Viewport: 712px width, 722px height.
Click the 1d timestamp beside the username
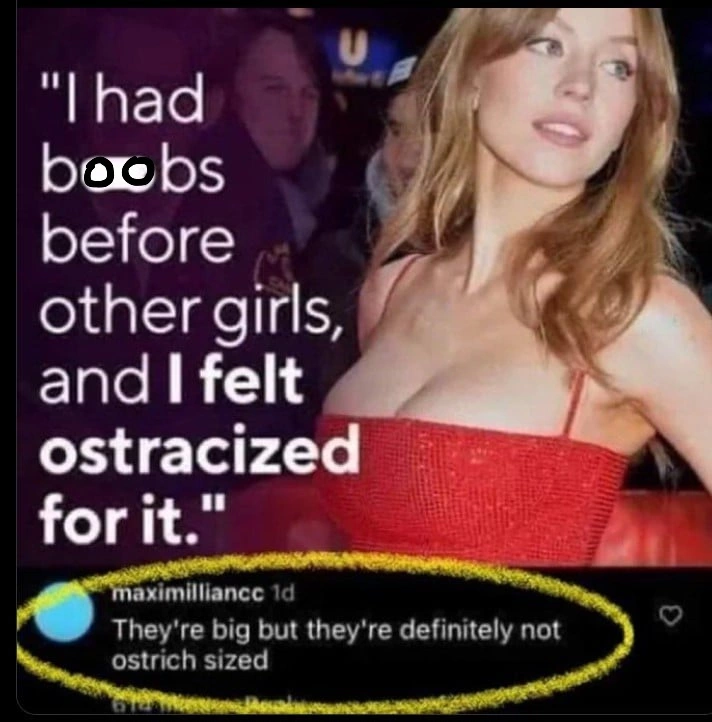(x=284, y=594)
